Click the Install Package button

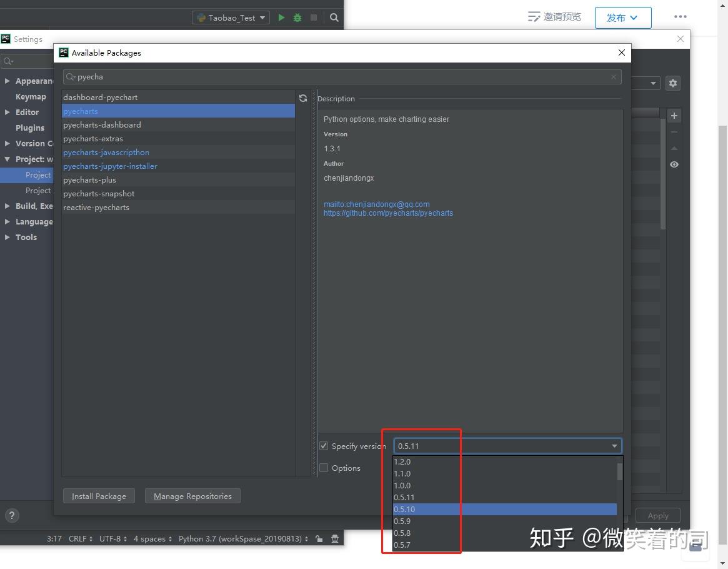point(99,496)
